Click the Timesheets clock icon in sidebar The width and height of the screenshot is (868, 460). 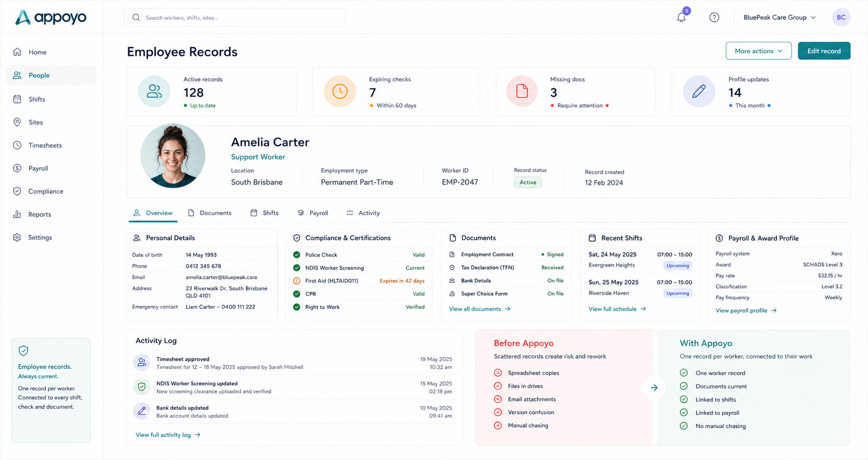tap(17, 145)
